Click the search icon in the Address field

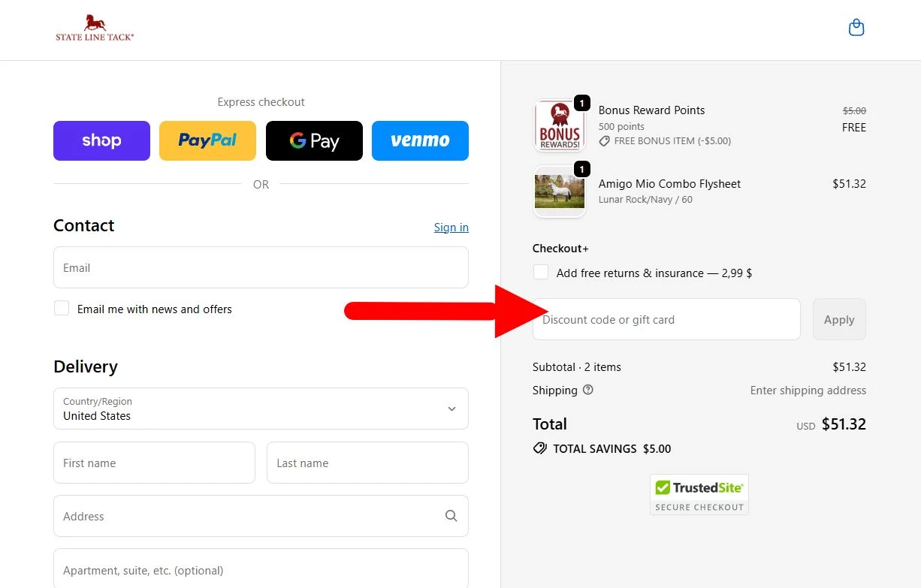point(451,516)
